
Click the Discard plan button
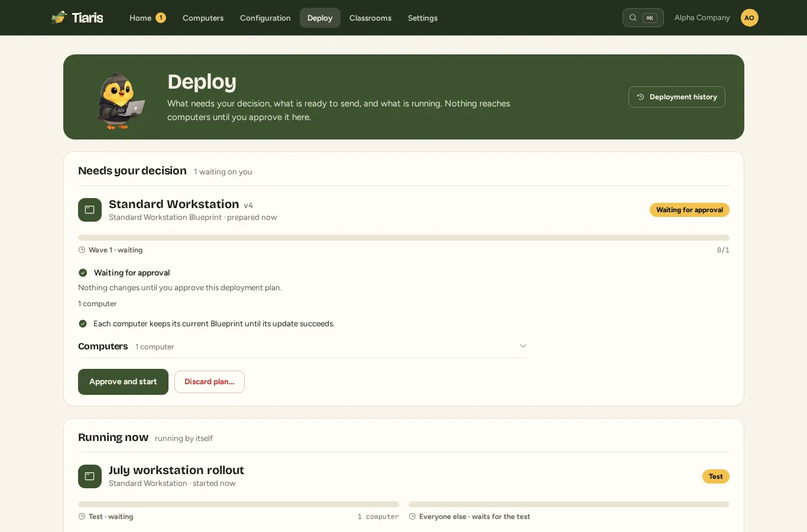(209, 382)
